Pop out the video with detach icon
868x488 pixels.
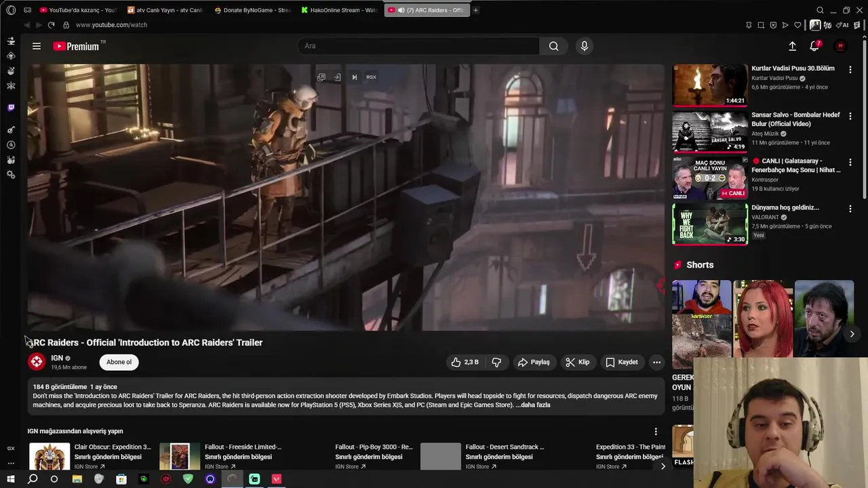click(x=321, y=77)
